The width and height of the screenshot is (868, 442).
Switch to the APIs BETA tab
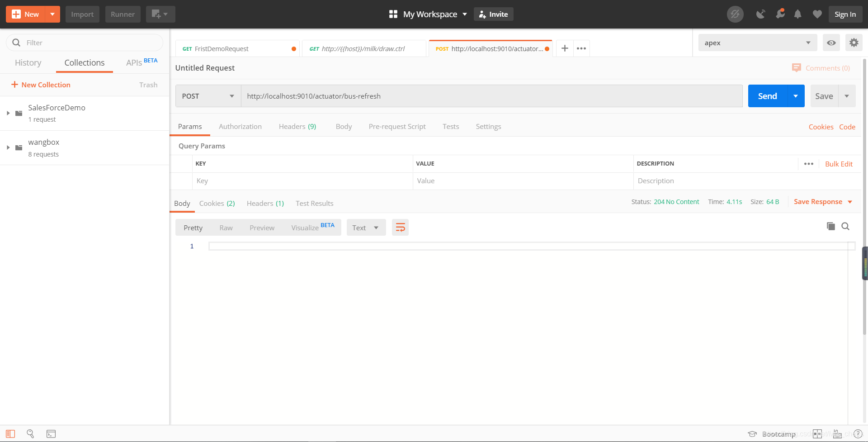[142, 62]
